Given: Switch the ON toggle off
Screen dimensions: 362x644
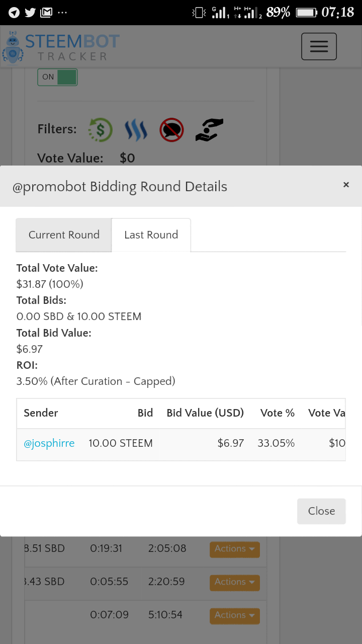Looking at the screenshot, I should [x=57, y=77].
